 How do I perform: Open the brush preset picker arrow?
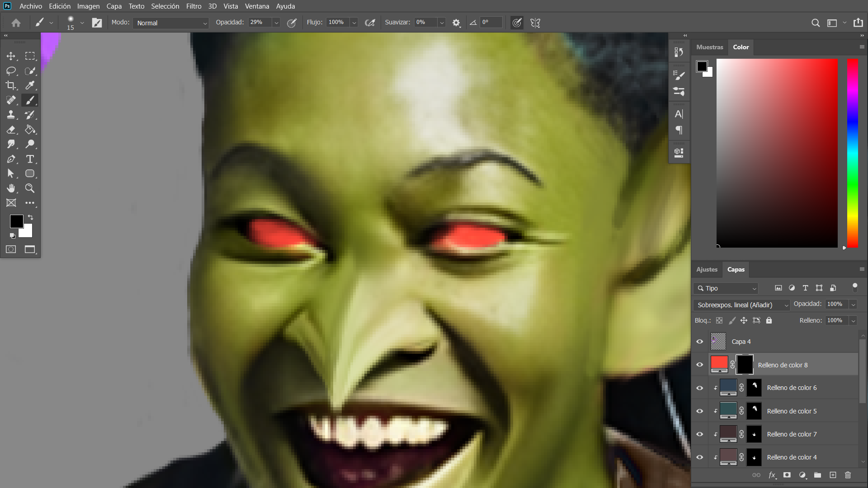pos(82,23)
